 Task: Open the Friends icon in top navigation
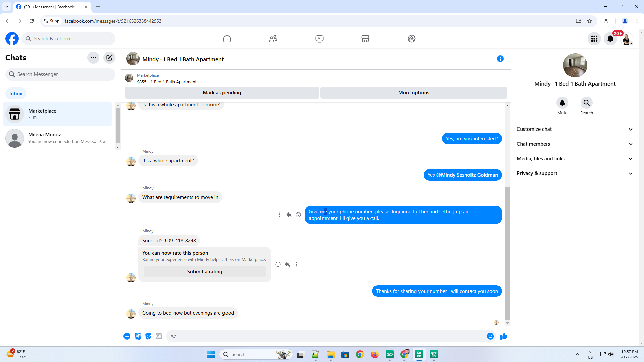coord(273,39)
